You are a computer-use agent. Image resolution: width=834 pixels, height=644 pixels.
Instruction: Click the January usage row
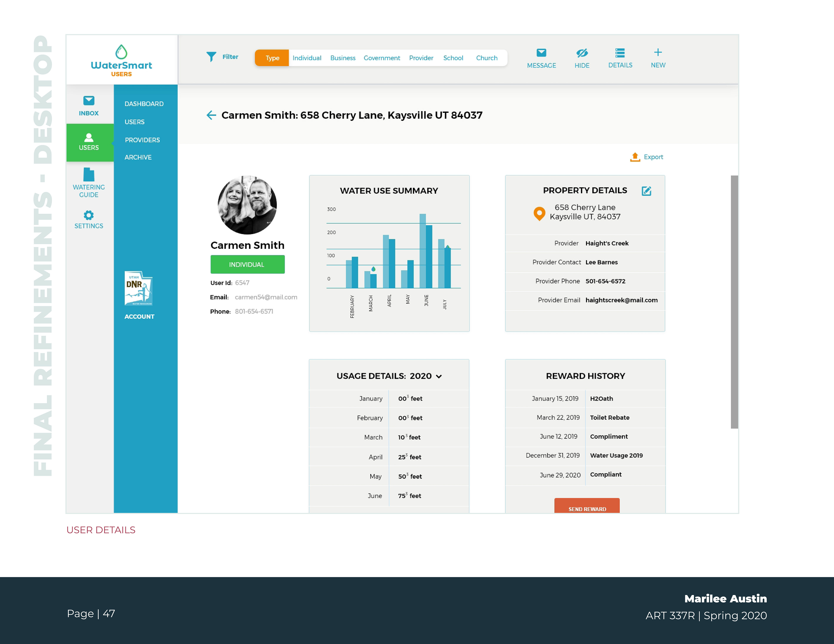[389, 399]
